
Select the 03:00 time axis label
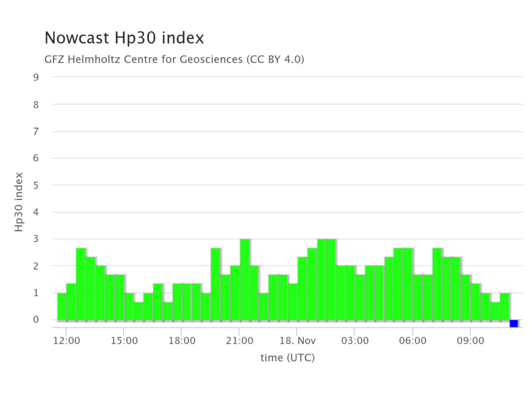[x=355, y=341]
